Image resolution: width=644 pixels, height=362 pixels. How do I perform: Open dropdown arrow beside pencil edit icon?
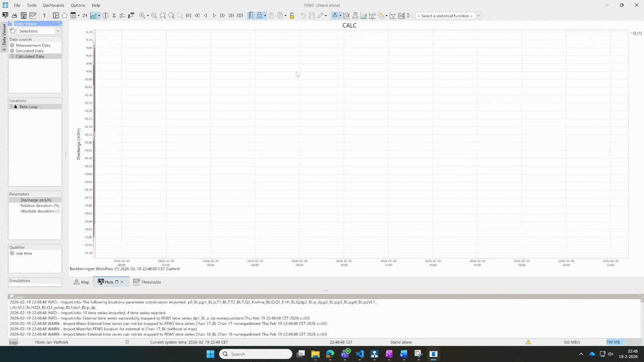click(x=326, y=16)
